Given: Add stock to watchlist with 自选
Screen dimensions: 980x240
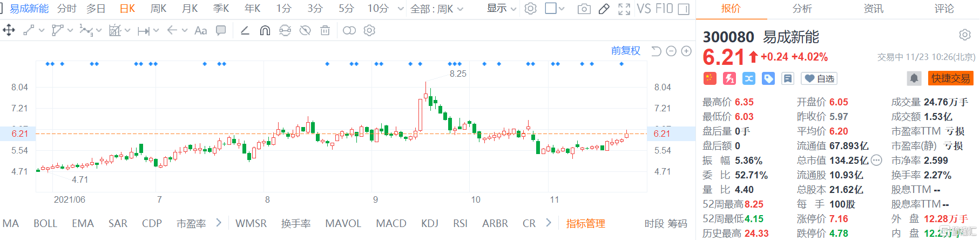Looking at the screenshot, I should (820, 78).
